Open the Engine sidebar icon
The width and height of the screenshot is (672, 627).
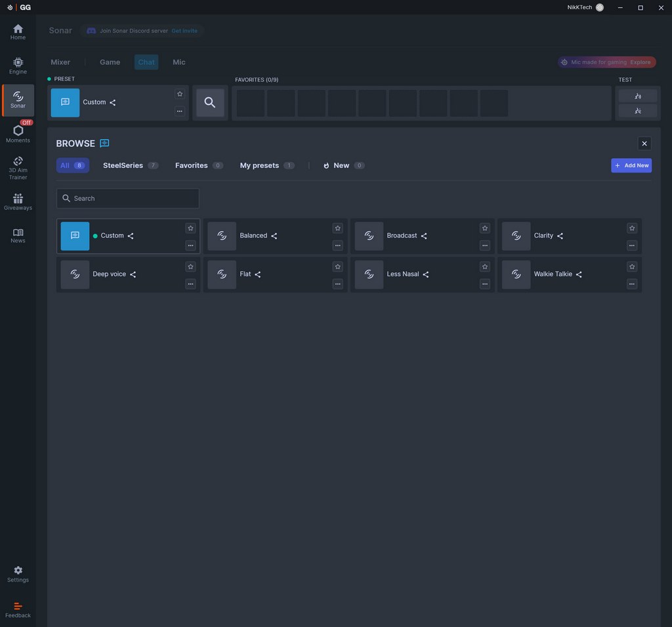pyautogui.click(x=18, y=66)
